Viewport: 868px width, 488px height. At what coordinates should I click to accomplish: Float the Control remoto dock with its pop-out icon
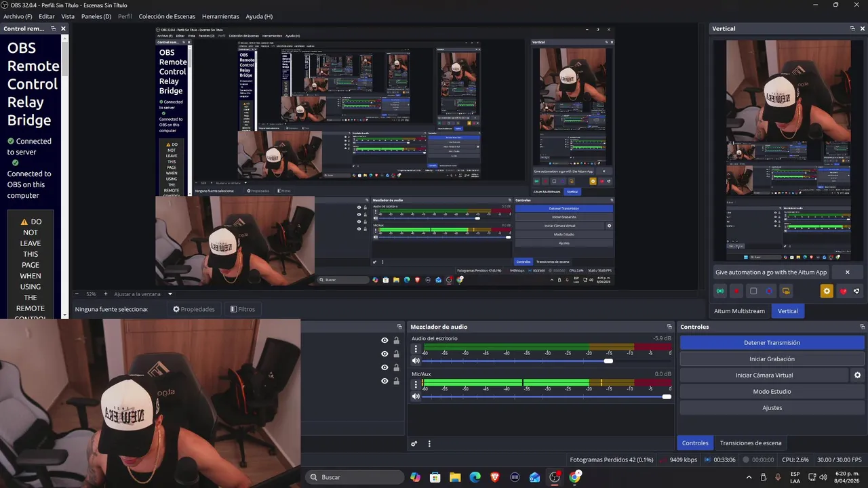52,28
